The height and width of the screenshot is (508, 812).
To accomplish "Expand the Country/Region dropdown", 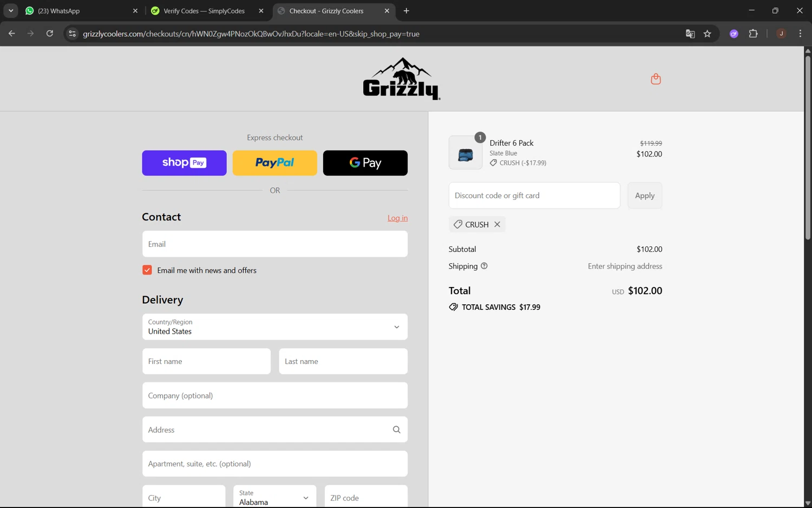I will point(275,327).
